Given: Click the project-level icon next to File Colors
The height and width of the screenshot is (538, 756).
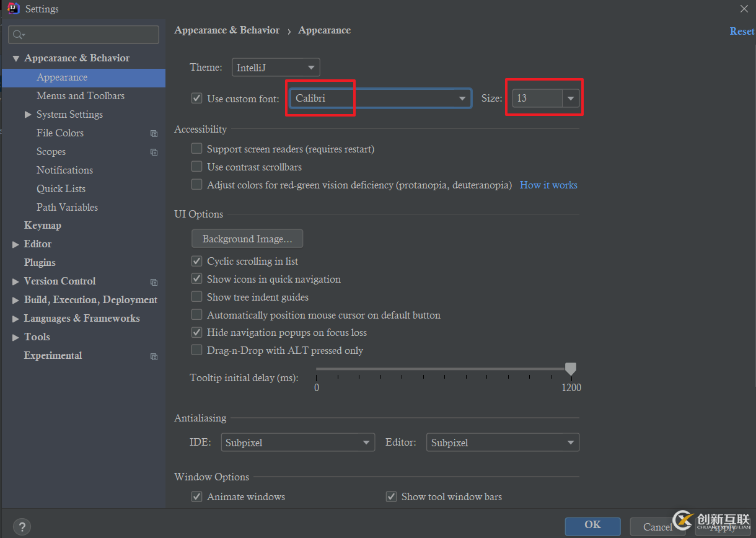Looking at the screenshot, I should click(154, 133).
